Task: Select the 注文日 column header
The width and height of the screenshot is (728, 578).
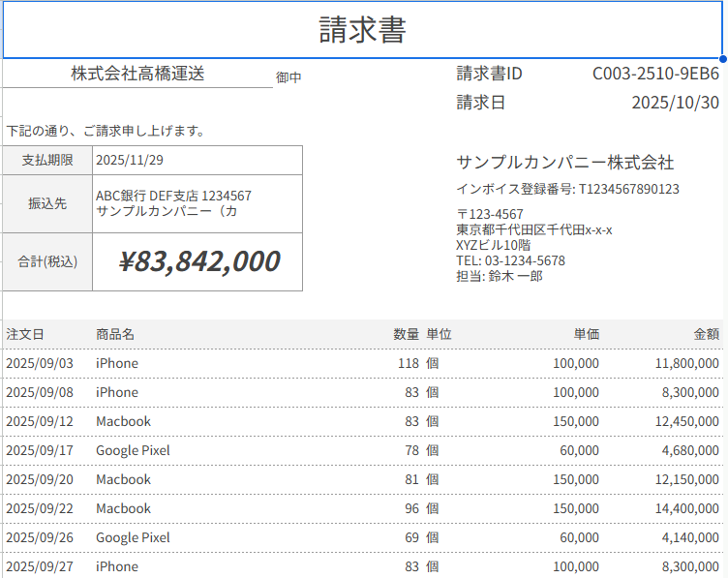Action: click(x=25, y=334)
